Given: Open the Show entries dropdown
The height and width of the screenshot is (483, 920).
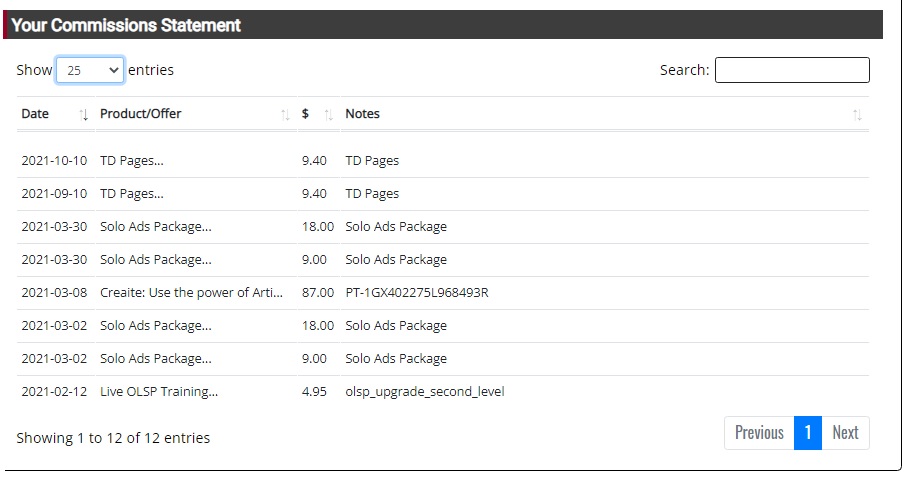Looking at the screenshot, I should tap(90, 70).
